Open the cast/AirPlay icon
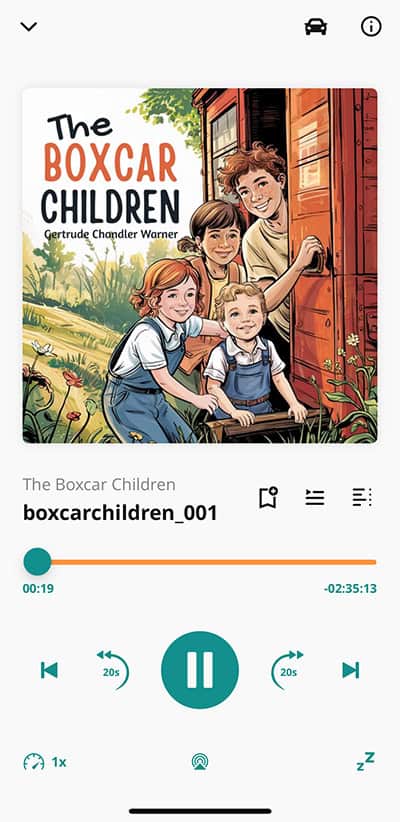Viewport: 400px width, 822px height. [x=200, y=762]
